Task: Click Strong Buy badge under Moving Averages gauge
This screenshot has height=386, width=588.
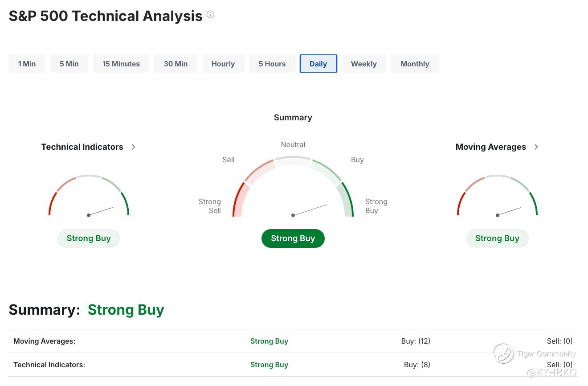Action: click(497, 238)
